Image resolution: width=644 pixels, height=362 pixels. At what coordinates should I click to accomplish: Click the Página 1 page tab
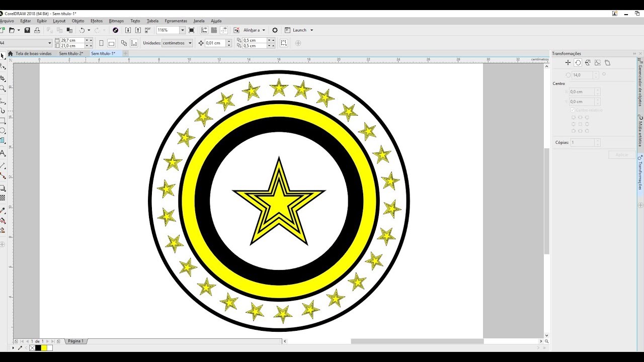(x=75, y=341)
